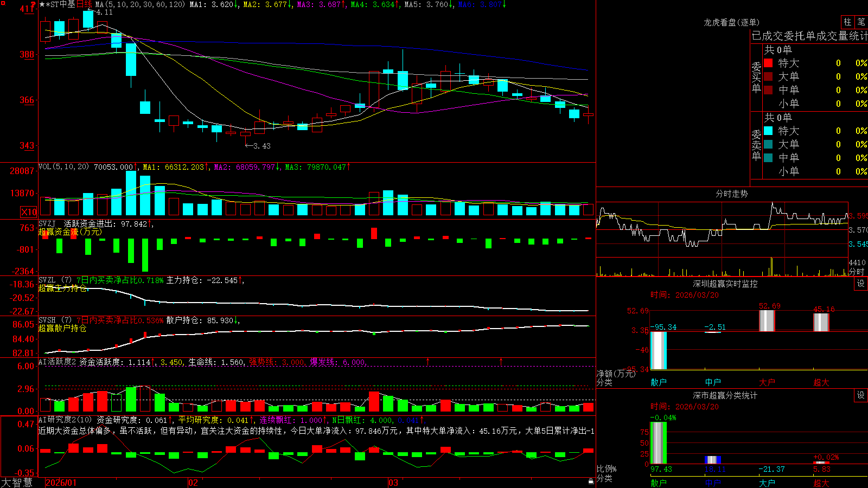The height and width of the screenshot is (488, 868).
Task: Click the 超赢资金流(万元) label
Action: [x=70, y=232]
